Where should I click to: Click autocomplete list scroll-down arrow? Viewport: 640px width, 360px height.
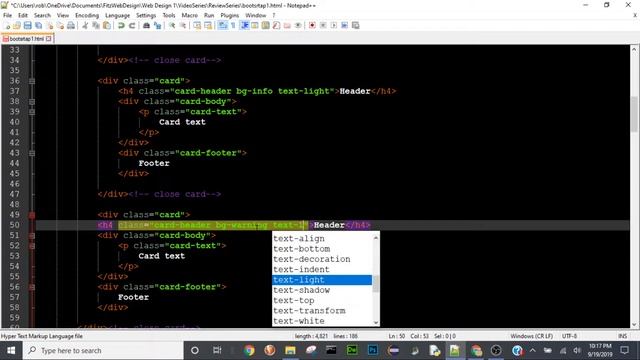point(376,322)
